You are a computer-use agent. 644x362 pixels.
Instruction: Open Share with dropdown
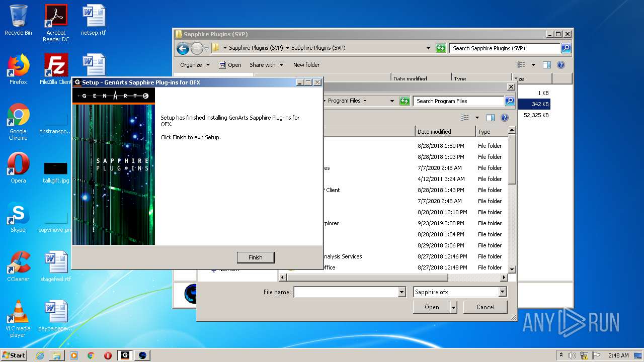(x=266, y=65)
